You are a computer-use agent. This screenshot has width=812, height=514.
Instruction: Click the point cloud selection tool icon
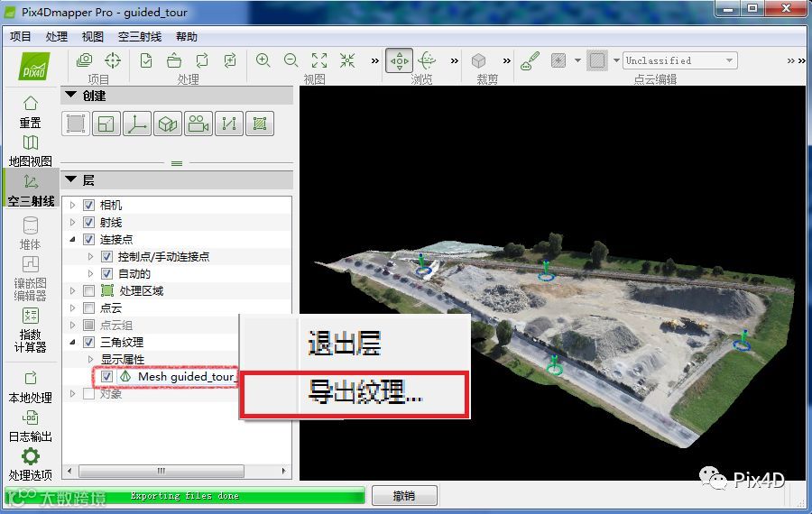558,60
